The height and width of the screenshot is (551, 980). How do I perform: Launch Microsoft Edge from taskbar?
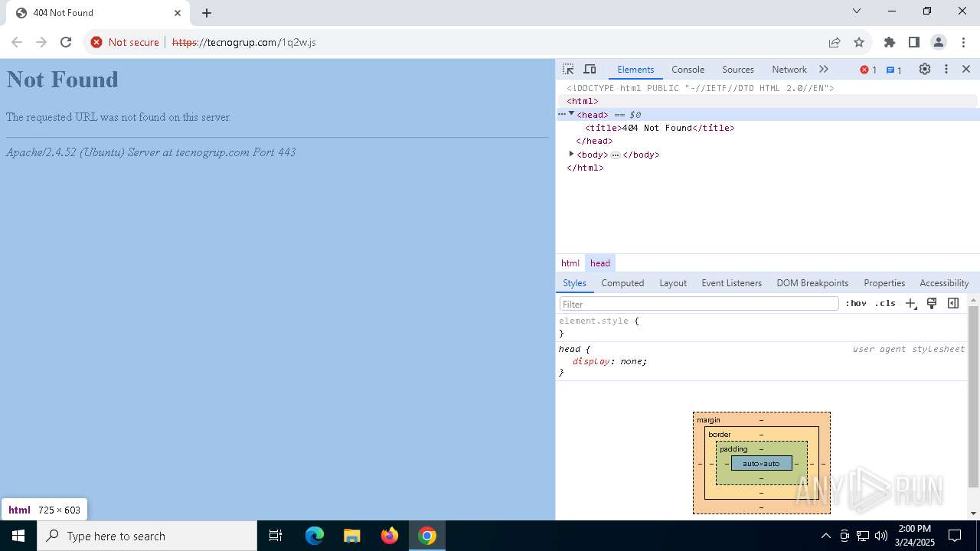[315, 536]
